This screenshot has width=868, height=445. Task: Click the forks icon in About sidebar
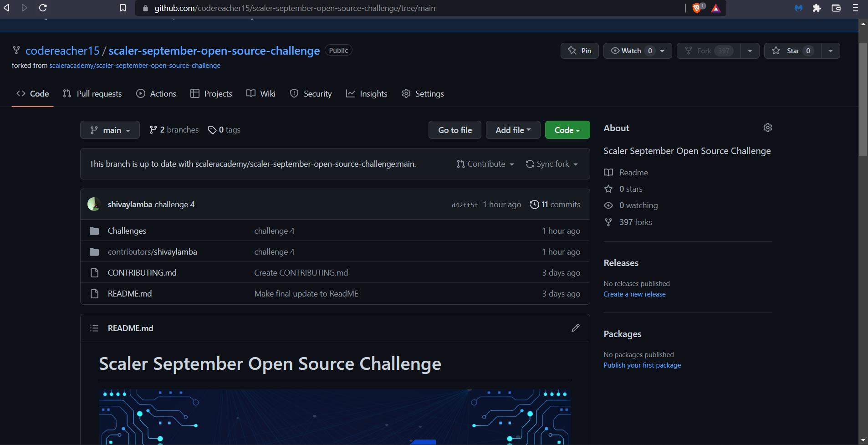pyautogui.click(x=609, y=222)
